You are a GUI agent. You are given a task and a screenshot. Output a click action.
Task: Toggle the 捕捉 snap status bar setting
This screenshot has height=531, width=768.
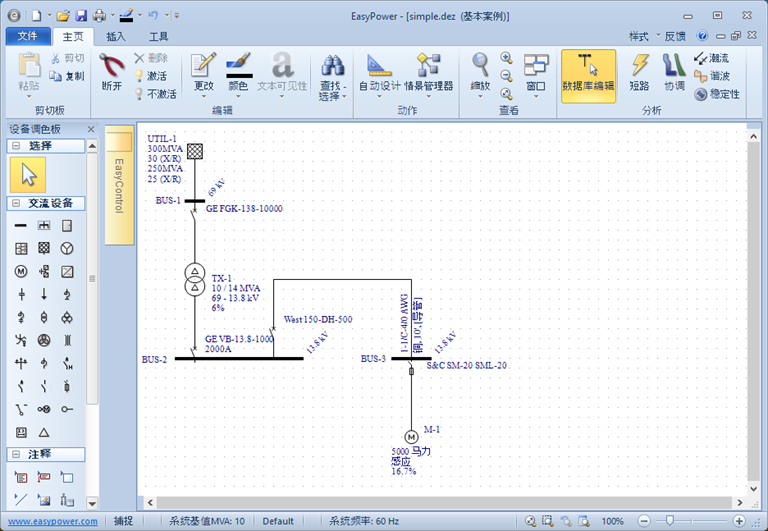click(x=123, y=521)
